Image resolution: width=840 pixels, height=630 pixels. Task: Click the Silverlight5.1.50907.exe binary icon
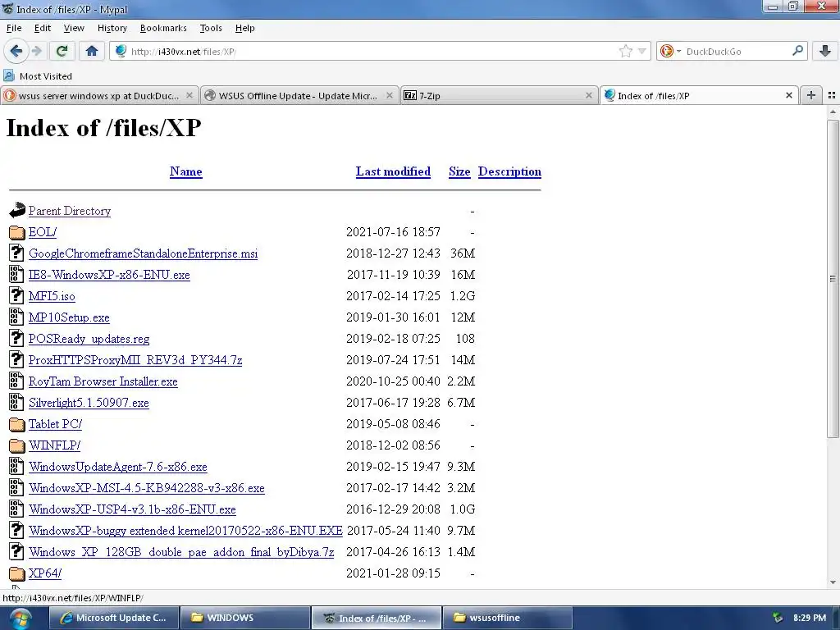tap(16, 402)
